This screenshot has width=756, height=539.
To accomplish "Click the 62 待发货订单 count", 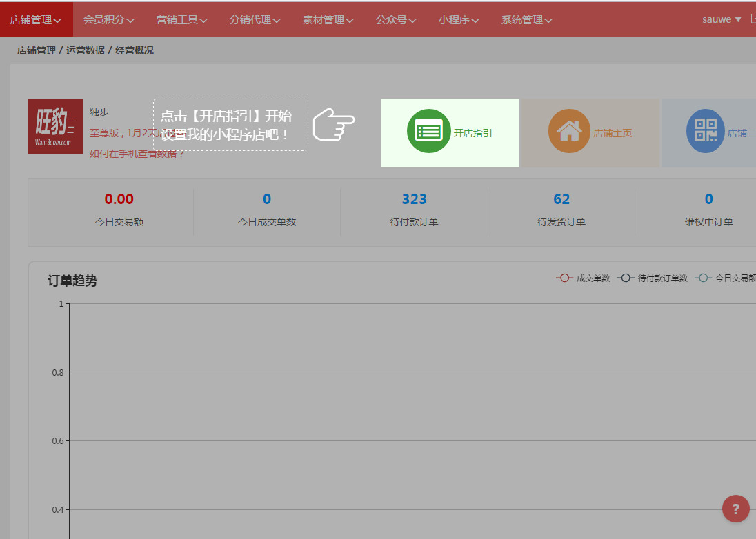I will coord(561,199).
